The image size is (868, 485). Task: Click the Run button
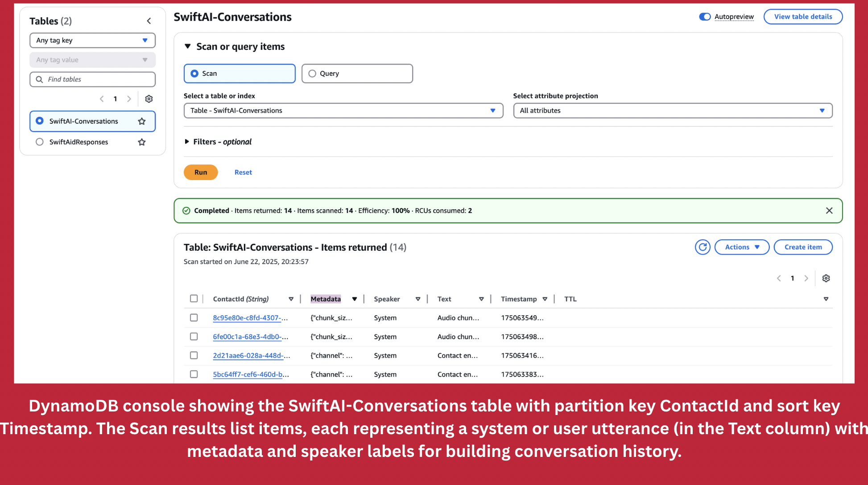[201, 172]
